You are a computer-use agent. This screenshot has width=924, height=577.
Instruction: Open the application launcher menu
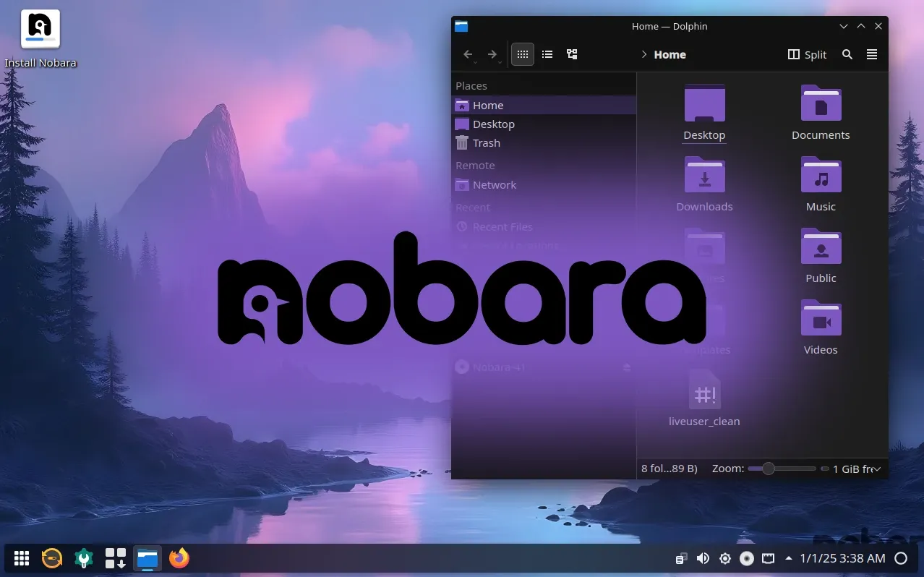click(x=21, y=558)
